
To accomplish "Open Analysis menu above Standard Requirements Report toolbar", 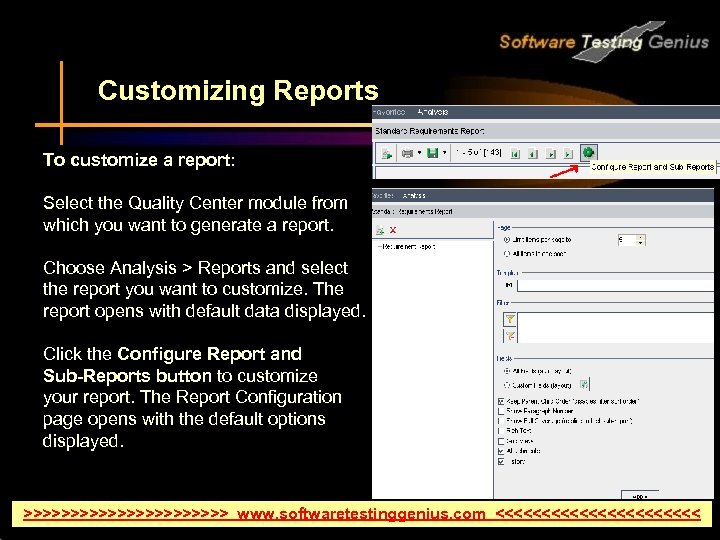I will click(x=433, y=112).
